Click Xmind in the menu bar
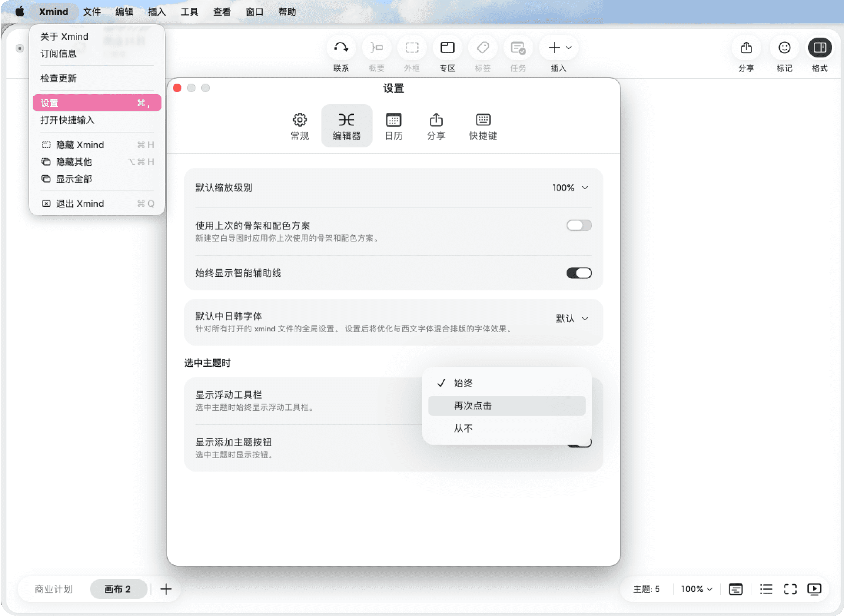The height and width of the screenshot is (616, 844). (54, 12)
